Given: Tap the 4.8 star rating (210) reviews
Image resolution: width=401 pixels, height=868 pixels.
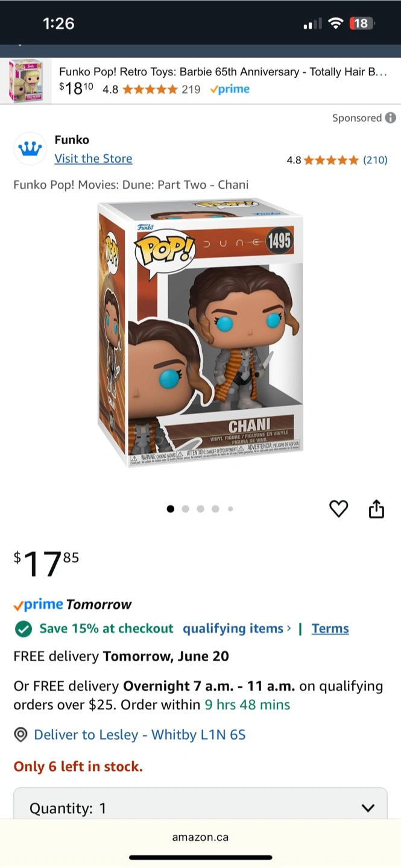Looking at the screenshot, I should pyautogui.click(x=336, y=160).
